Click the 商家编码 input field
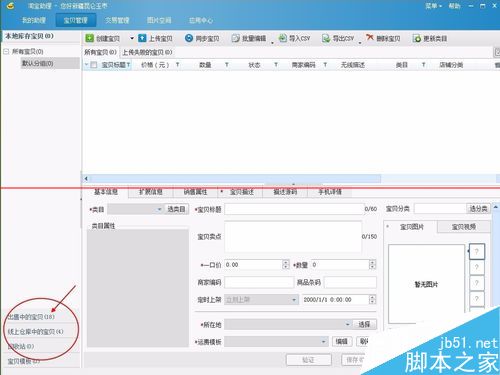 click(259, 282)
